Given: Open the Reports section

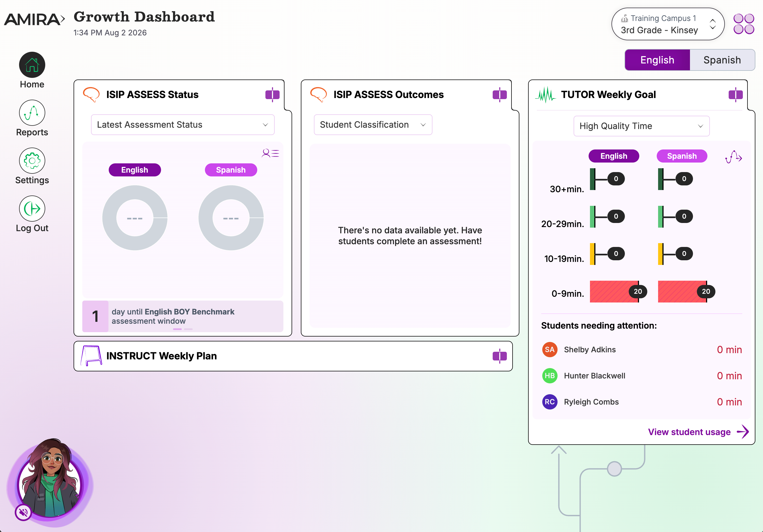Looking at the screenshot, I should (x=32, y=112).
